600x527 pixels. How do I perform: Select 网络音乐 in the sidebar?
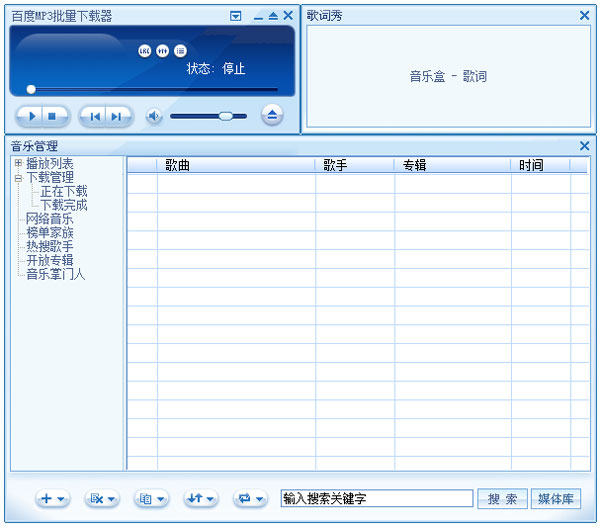click(50, 219)
